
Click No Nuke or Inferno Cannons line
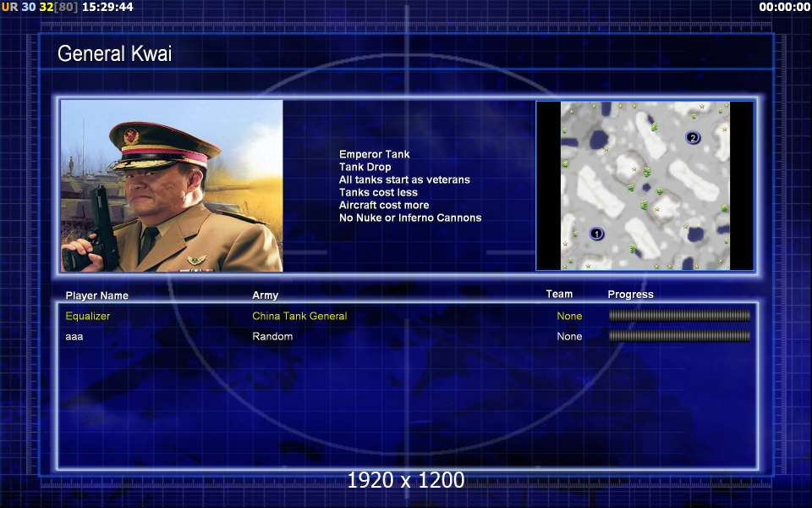[410, 218]
